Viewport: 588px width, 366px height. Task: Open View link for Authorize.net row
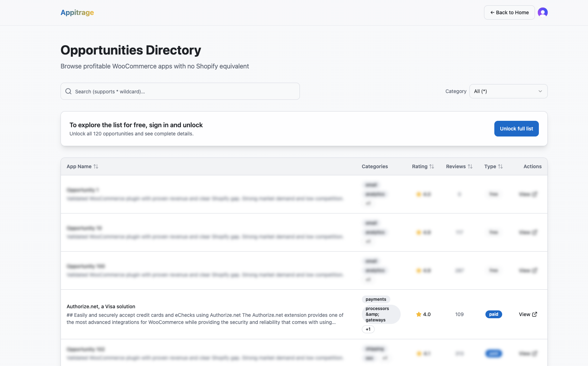pyautogui.click(x=528, y=314)
